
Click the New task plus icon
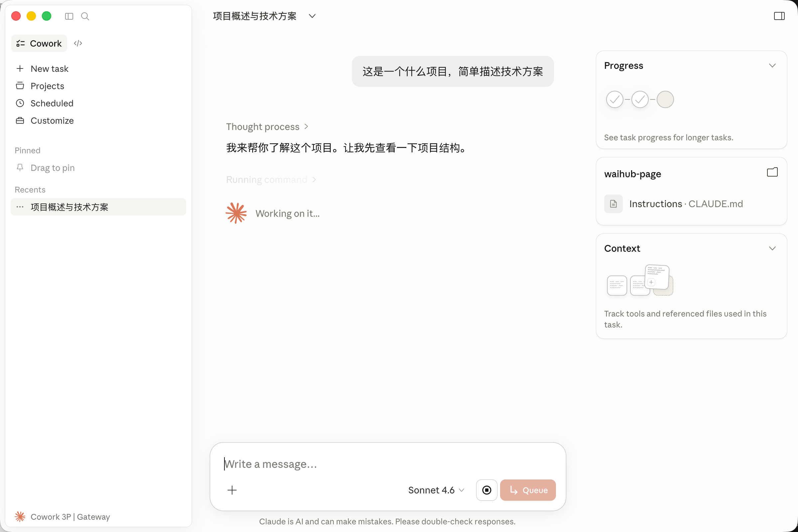(20, 69)
